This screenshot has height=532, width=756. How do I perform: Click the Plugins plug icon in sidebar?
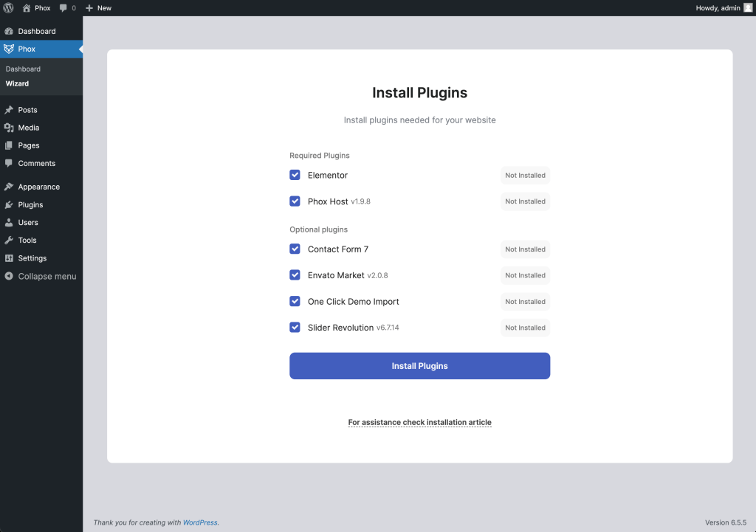pyautogui.click(x=10, y=204)
